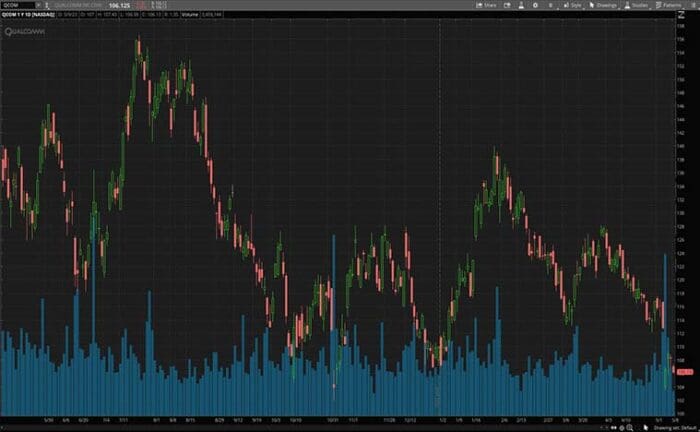
Task: Click the icon between the gear and Style
Action: (x=551, y=5)
